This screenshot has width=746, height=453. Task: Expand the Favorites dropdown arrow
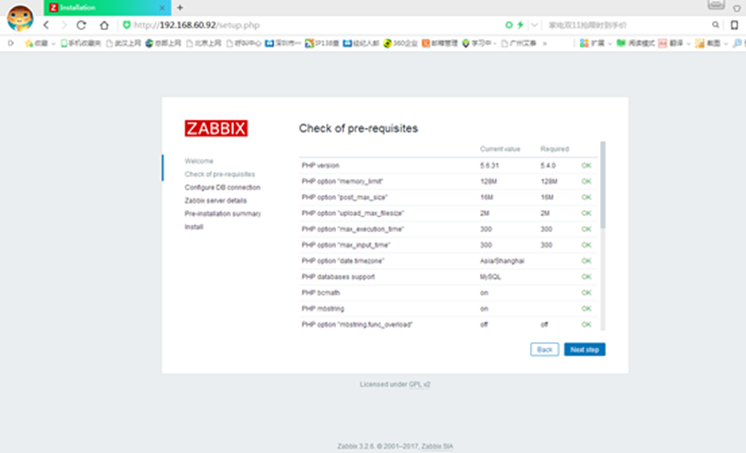(x=53, y=44)
